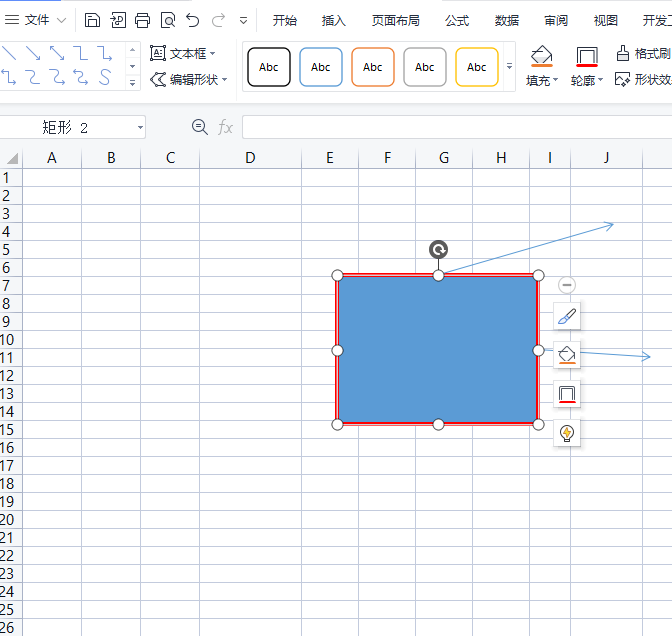Image resolution: width=672 pixels, height=636 pixels.
Task: Expand the shape styles gallery
Action: pyautogui.click(x=509, y=66)
